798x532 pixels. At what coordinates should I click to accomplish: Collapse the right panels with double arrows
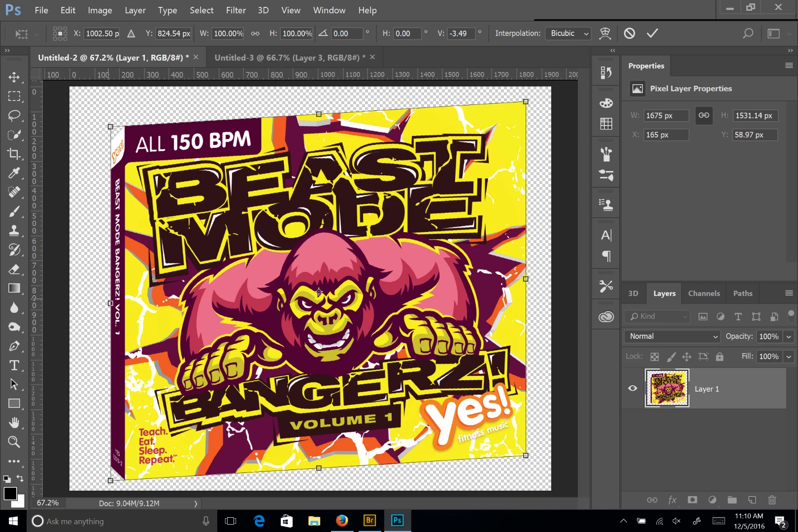click(790, 50)
